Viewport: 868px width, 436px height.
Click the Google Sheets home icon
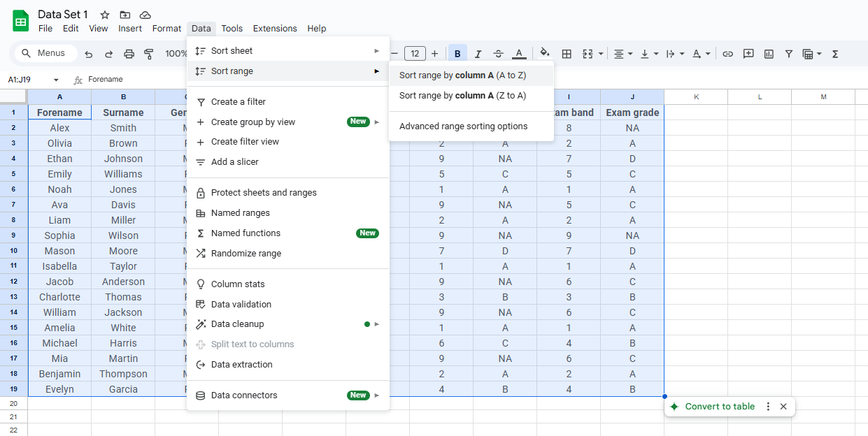point(20,21)
